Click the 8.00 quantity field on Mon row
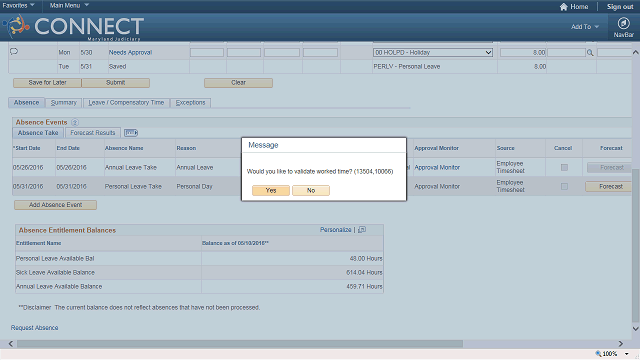Screen dimensions: 640x360 click(523, 52)
